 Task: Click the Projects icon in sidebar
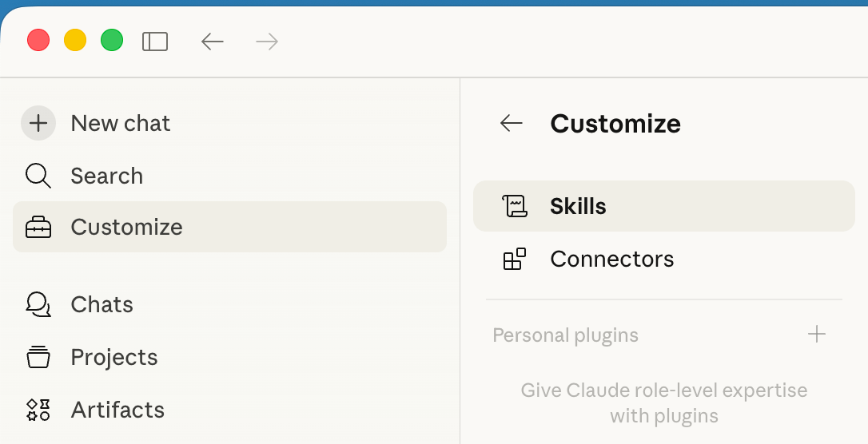[x=38, y=357]
